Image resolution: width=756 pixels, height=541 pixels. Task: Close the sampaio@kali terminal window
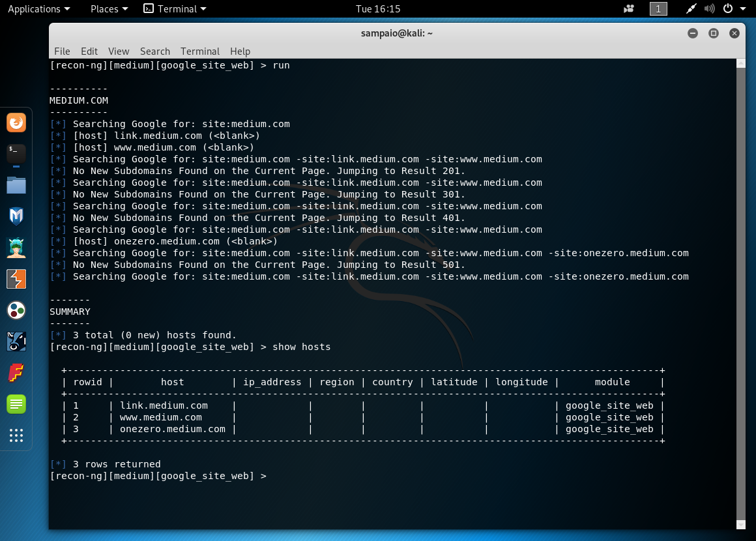[x=734, y=33]
